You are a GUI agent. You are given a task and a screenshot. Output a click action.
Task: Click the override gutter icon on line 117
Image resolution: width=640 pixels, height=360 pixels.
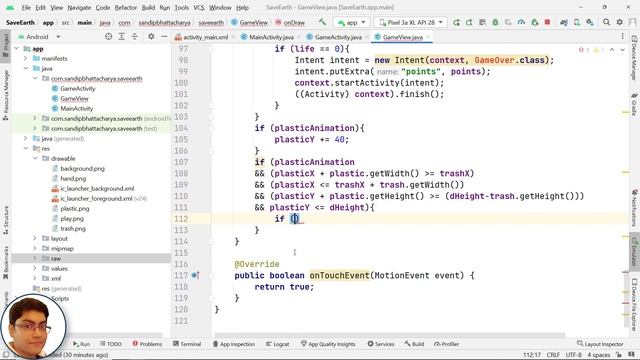tap(196, 276)
